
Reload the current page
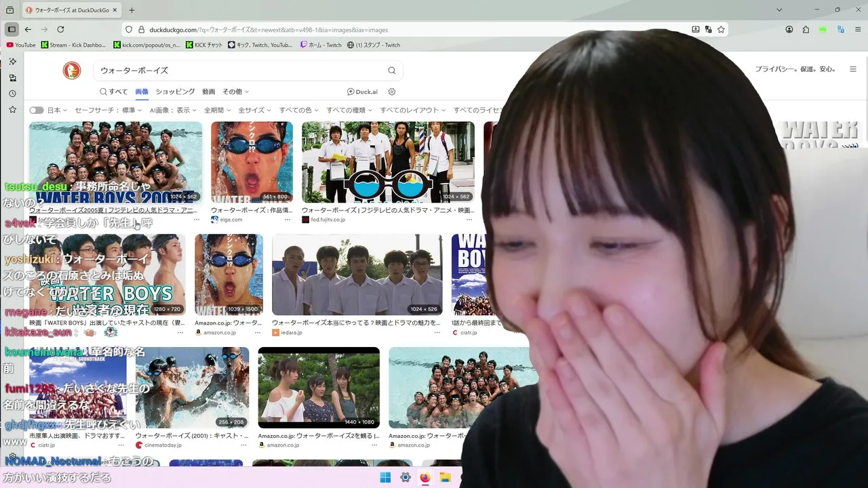[60, 29]
